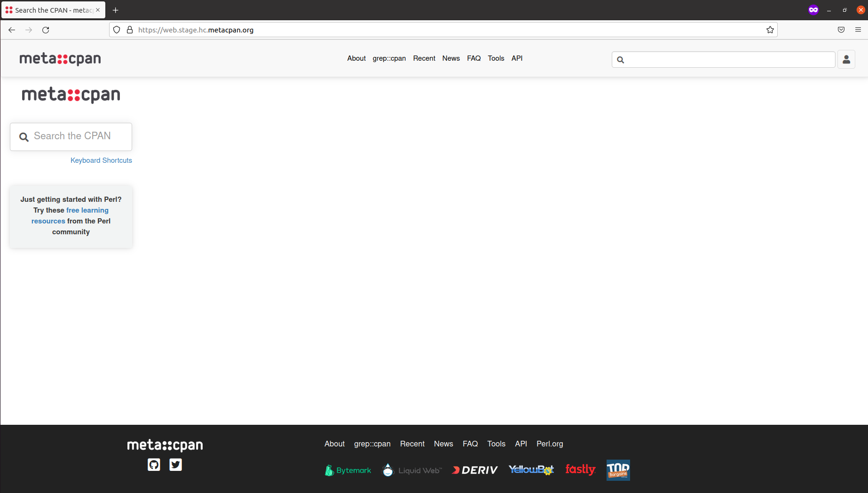Click the private browsing mask icon
This screenshot has height=493, width=868.
point(813,10)
